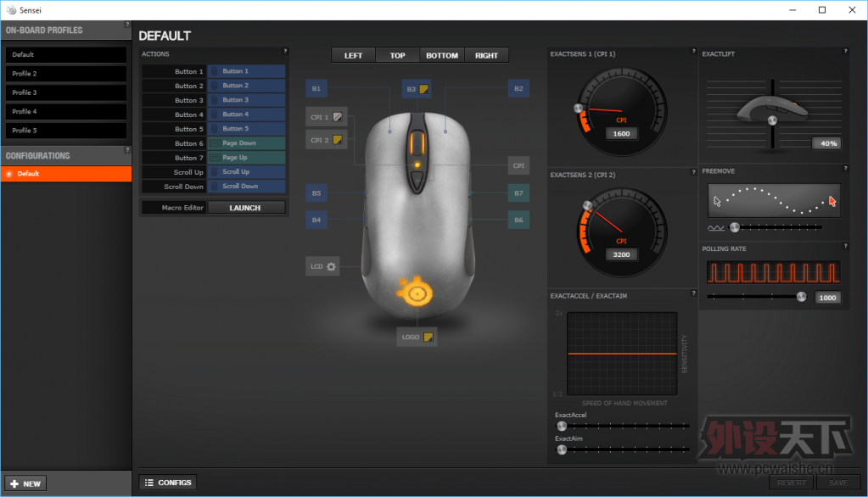This screenshot has height=497, width=868.
Task: Select the Default configuration radio entry
Action: coord(66,174)
